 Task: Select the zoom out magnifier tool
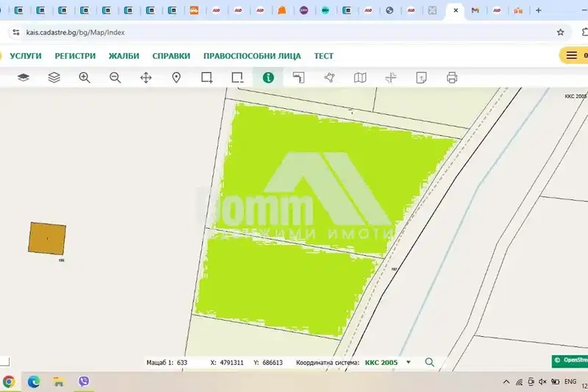115,78
